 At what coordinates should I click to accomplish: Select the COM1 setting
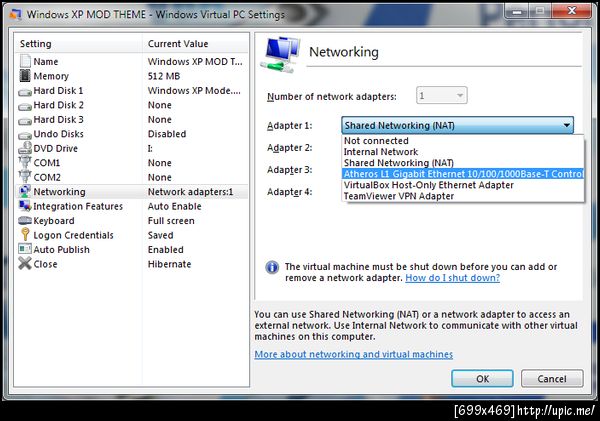click(x=132, y=163)
